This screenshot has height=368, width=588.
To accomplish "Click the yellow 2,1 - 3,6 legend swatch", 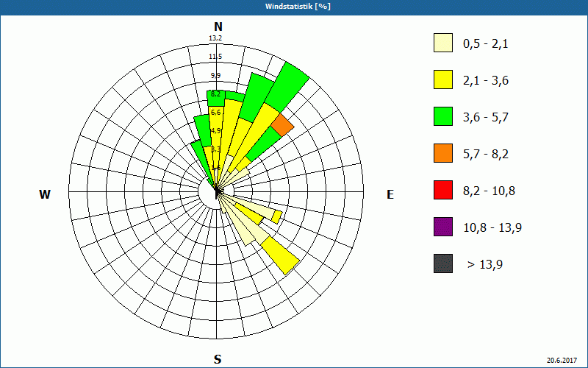I will pyautogui.click(x=443, y=79).
